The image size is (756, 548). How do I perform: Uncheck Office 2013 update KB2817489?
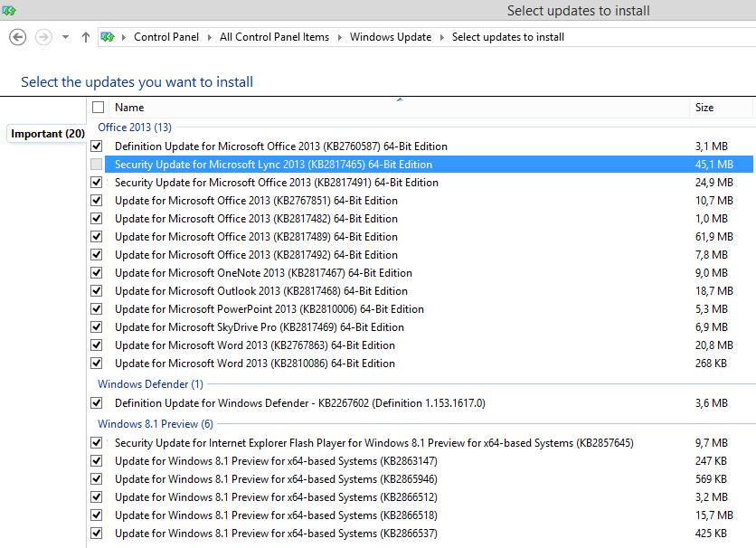pyautogui.click(x=97, y=236)
